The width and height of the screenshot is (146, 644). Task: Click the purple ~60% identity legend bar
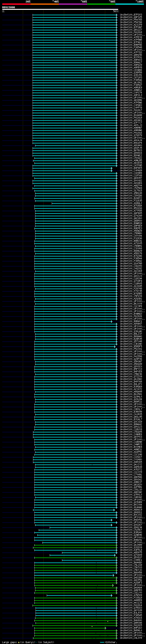point(73,4)
